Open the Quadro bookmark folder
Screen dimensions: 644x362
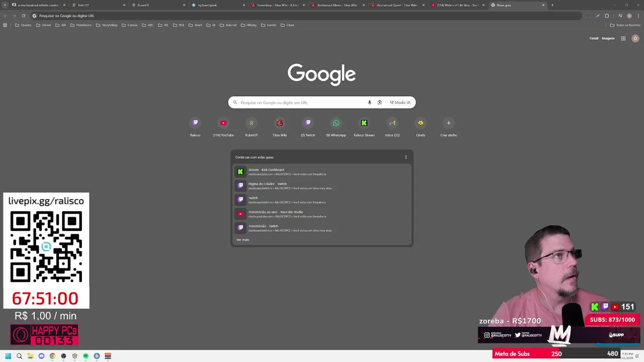pyautogui.click(x=23, y=25)
